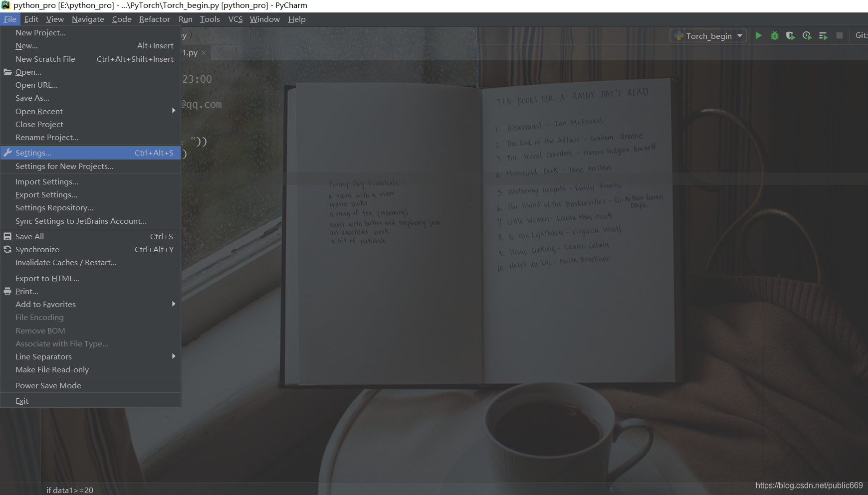Run with coverage shield icon
The height and width of the screenshot is (495, 868).
pos(791,36)
